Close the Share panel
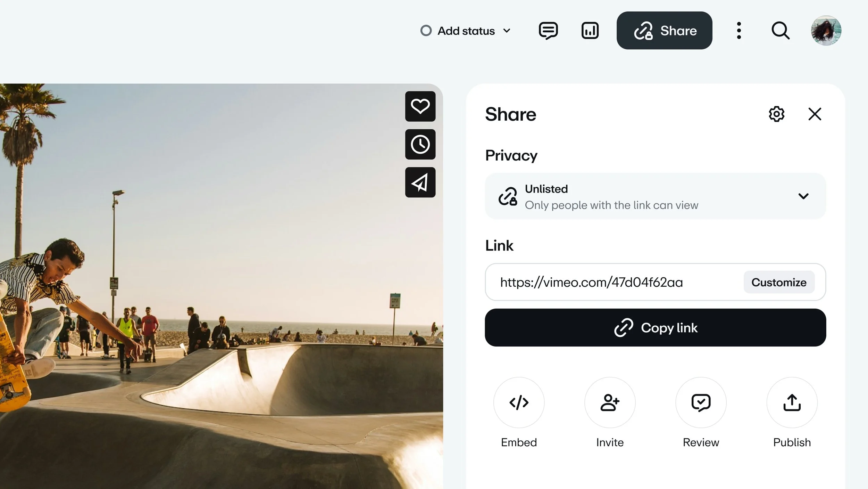 coord(815,114)
